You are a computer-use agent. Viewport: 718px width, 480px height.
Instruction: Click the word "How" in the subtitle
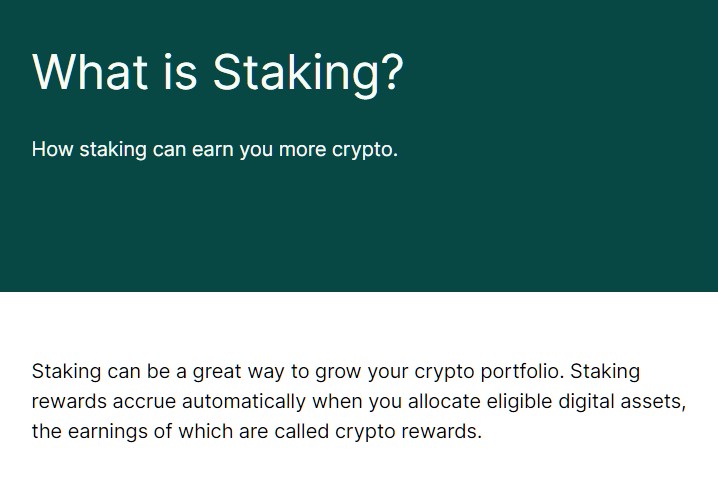pyautogui.click(x=52, y=149)
